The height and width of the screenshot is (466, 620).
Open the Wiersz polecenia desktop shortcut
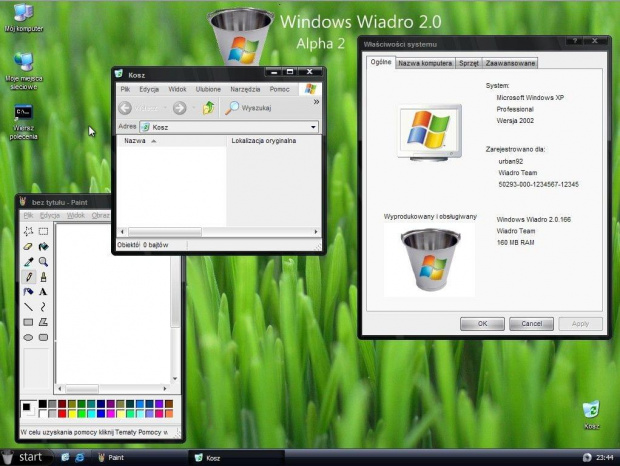tap(23, 122)
